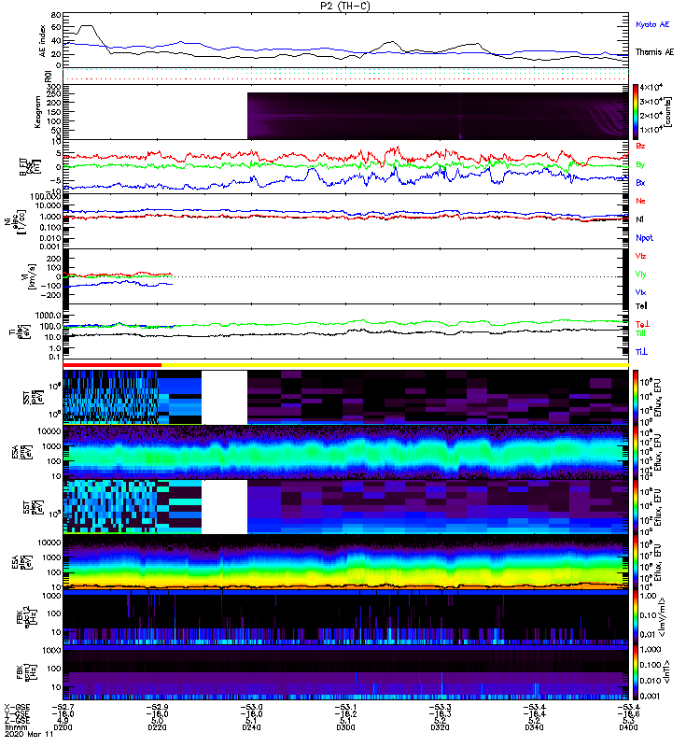
Task: Click the 0300 time axis tick label
Action: pyautogui.click(x=345, y=727)
